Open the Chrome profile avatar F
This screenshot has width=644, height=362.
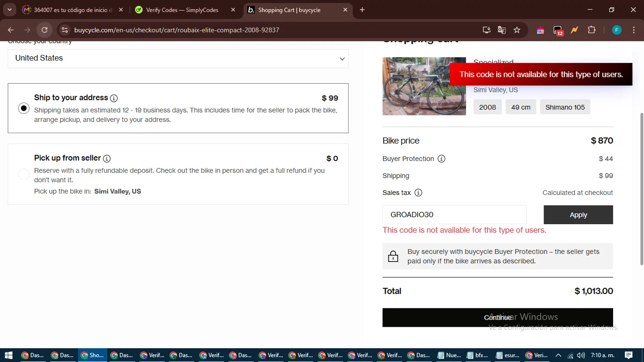coord(617,30)
